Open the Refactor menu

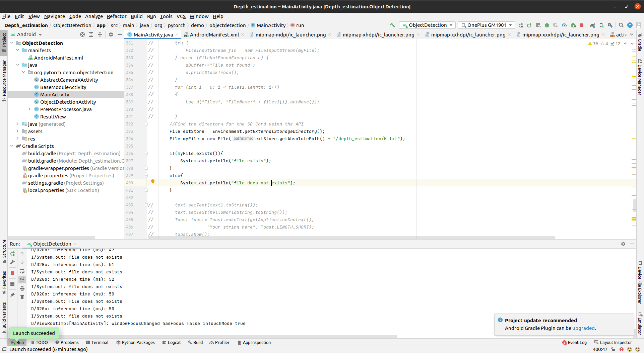click(x=117, y=16)
